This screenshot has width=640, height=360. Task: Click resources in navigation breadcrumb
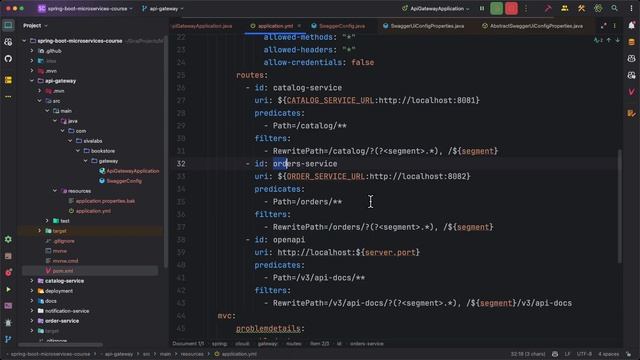(192, 354)
